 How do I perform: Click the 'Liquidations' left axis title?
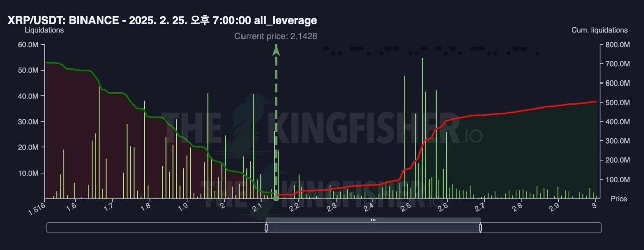(44, 30)
